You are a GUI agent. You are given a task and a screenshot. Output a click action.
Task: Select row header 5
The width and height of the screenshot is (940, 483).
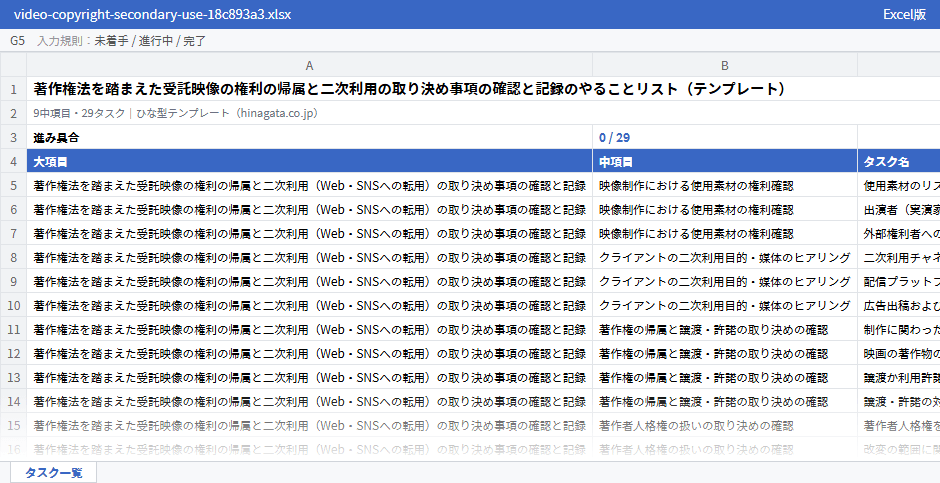pos(13,185)
